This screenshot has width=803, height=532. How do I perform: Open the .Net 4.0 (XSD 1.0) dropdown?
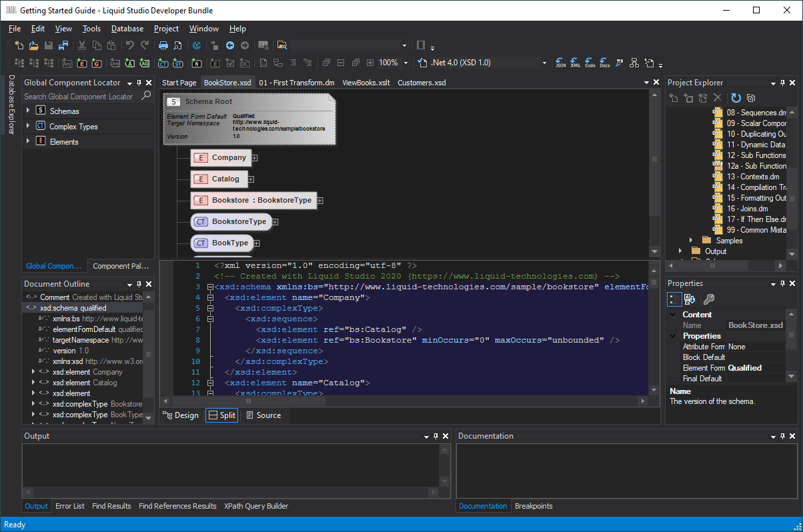point(545,63)
